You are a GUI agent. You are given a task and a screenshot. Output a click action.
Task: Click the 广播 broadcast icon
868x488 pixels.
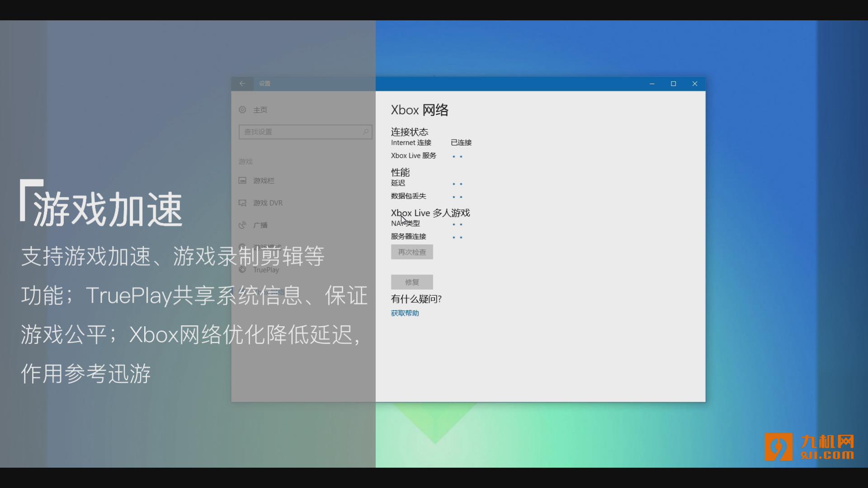click(x=242, y=225)
